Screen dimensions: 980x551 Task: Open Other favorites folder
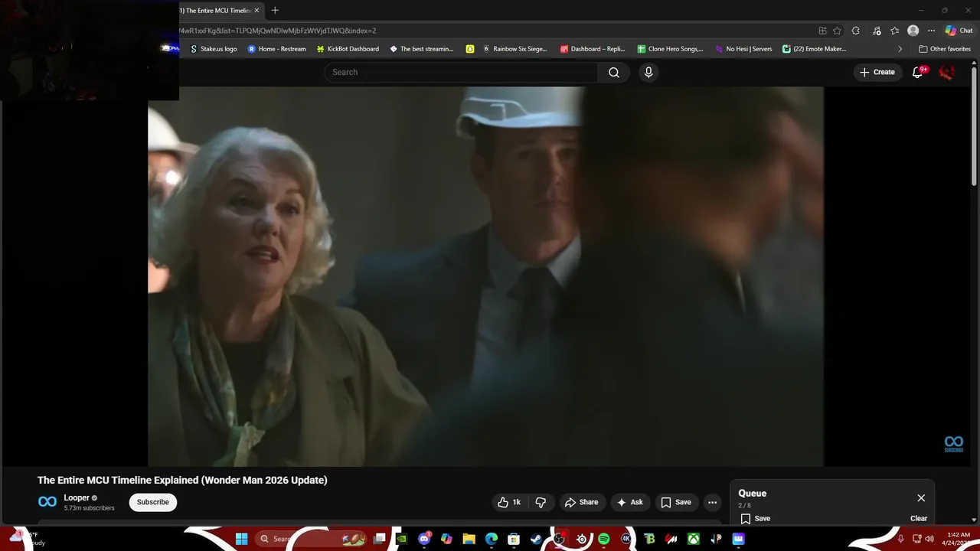point(945,49)
